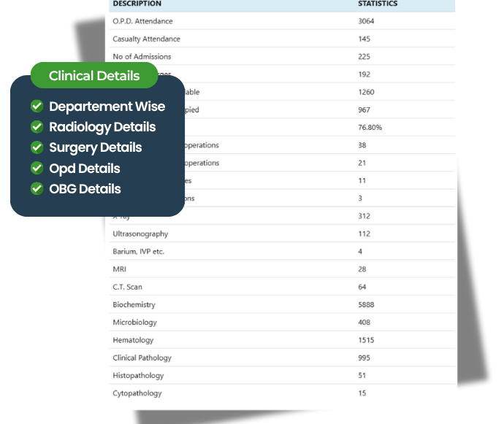504x424 pixels.
Task: Click the green check next to OBG Details
Action: [37, 188]
